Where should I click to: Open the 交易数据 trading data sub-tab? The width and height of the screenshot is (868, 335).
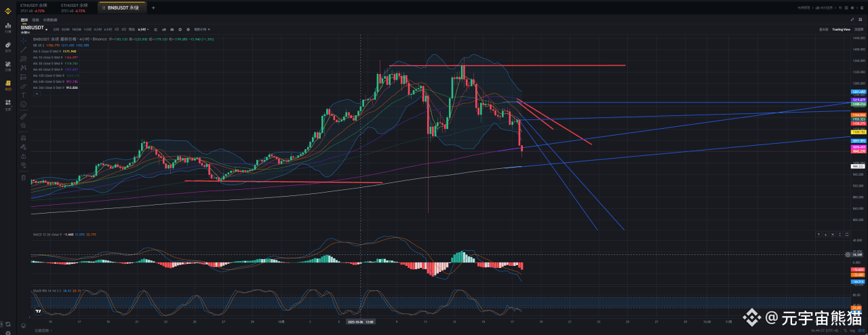[50, 20]
